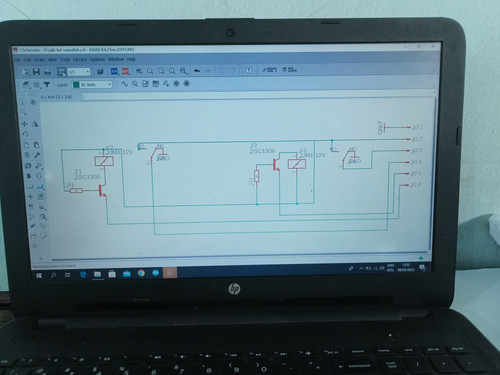This screenshot has height=375, width=500.
Task: Click the Help question mark icon
Action: point(249,70)
